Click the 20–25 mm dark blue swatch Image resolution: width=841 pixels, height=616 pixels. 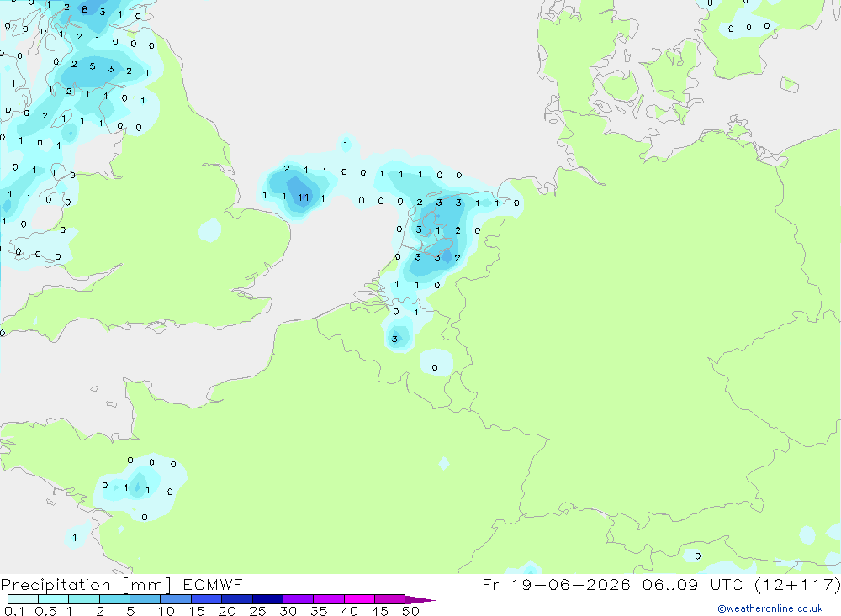coord(237,599)
